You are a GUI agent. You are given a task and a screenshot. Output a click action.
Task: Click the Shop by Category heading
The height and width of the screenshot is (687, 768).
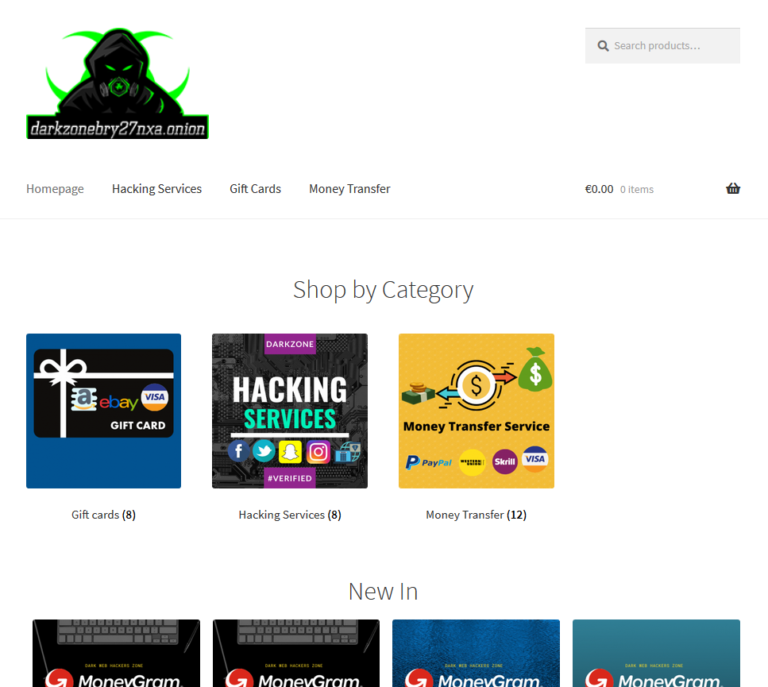coord(383,290)
